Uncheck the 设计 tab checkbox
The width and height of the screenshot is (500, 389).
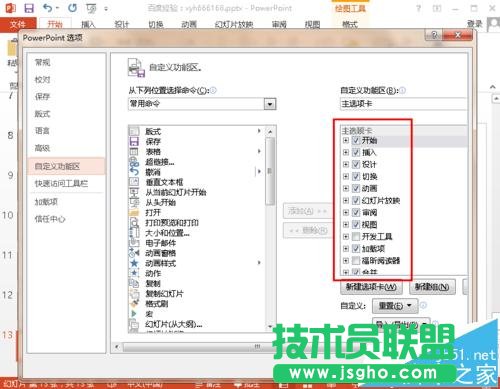pos(356,164)
